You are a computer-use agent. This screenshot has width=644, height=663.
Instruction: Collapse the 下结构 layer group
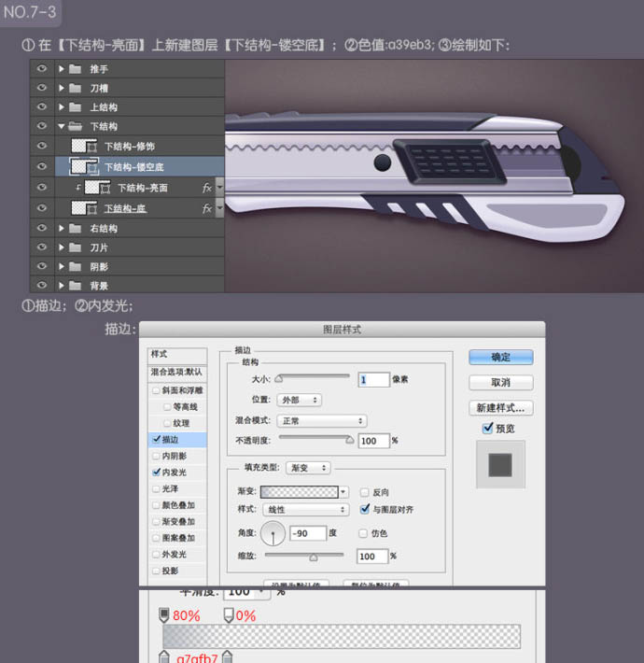[x=62, y=126]
